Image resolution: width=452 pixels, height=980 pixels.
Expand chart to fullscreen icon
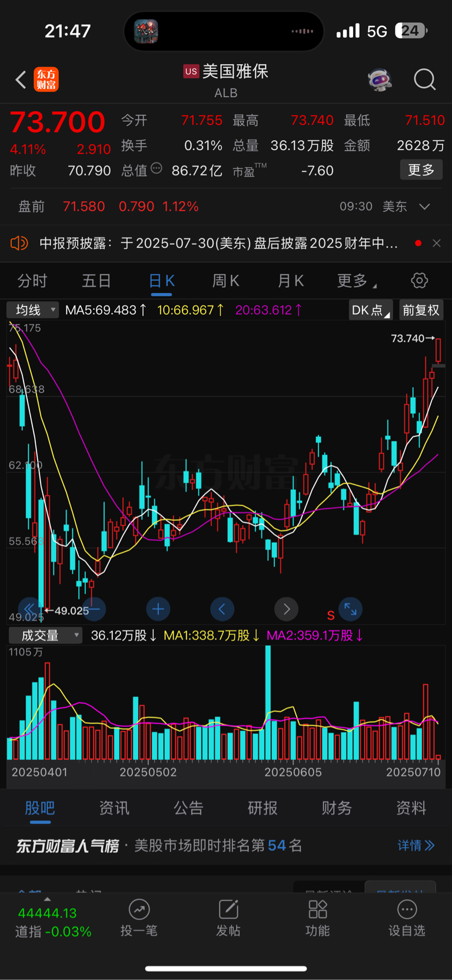[351, 609]
